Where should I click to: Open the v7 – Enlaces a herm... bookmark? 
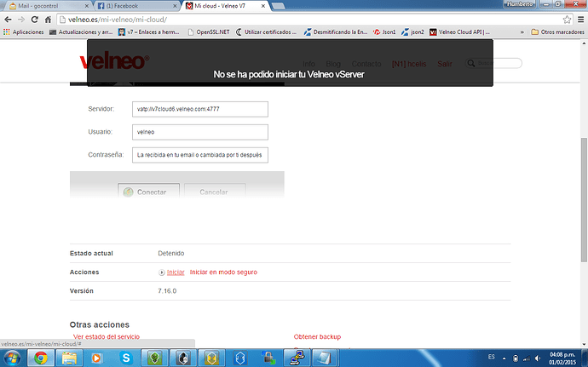[x=149, y=32]
